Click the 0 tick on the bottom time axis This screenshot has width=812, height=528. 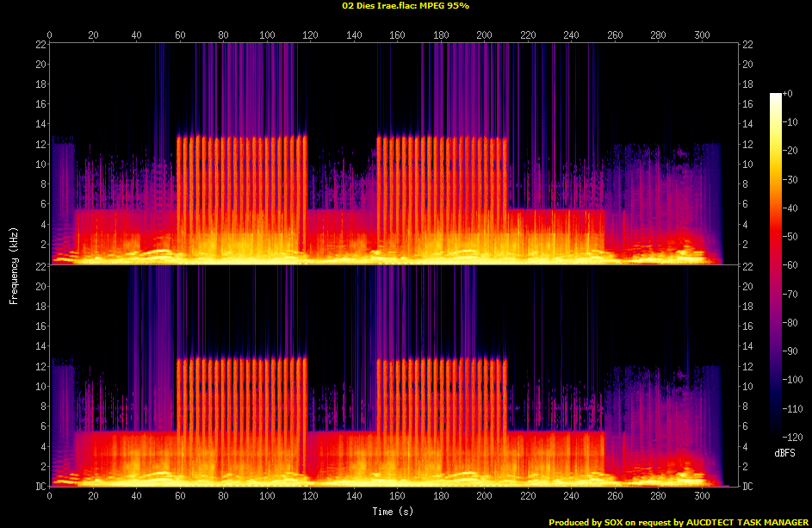coord(50,496)
